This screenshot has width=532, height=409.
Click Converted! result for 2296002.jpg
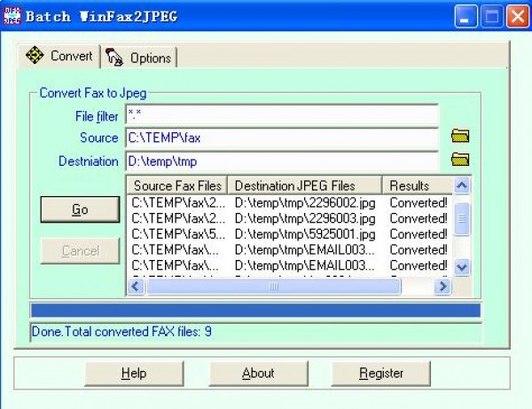[419, 202]
